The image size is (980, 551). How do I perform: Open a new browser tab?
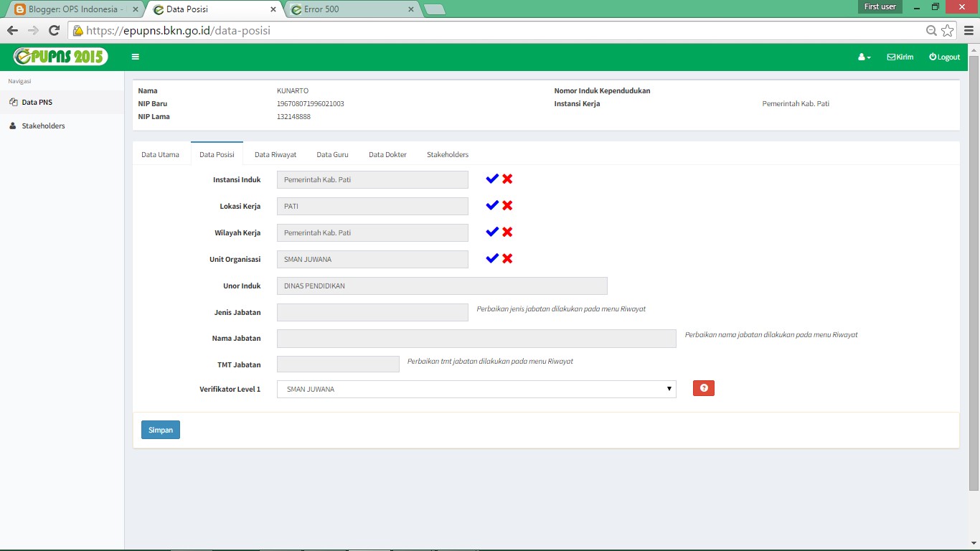pos(435,9)
